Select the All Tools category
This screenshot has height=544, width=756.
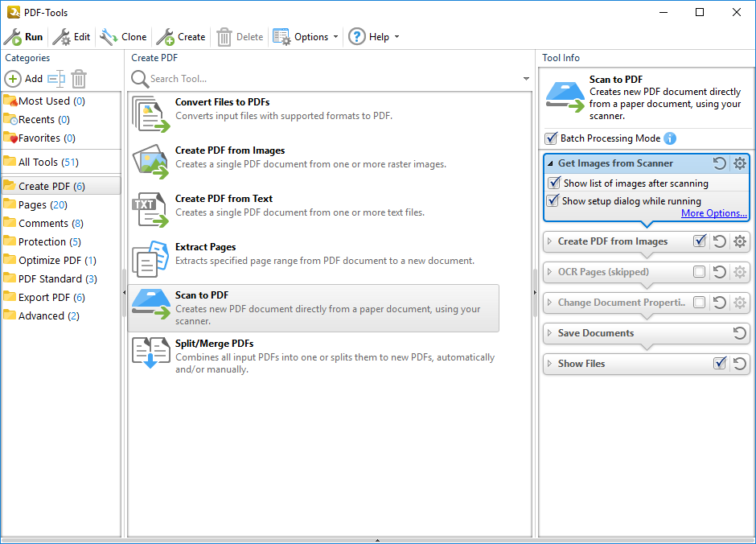(x=61, y=162)
